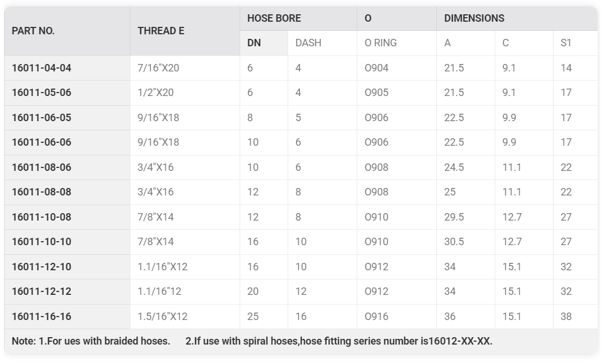Click the 16011-08-08 part cell
The image size is (605, 364).
pos(67,192)
